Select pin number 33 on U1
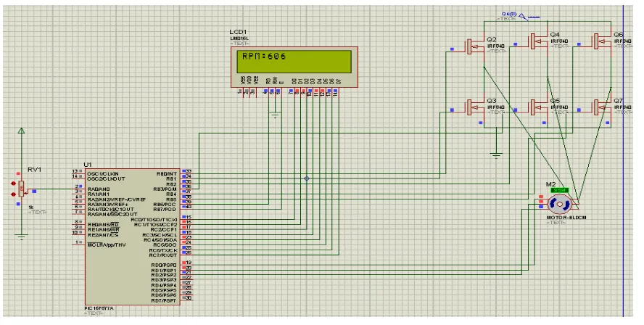The image size is (644, 325). click(x=189, y=171)
